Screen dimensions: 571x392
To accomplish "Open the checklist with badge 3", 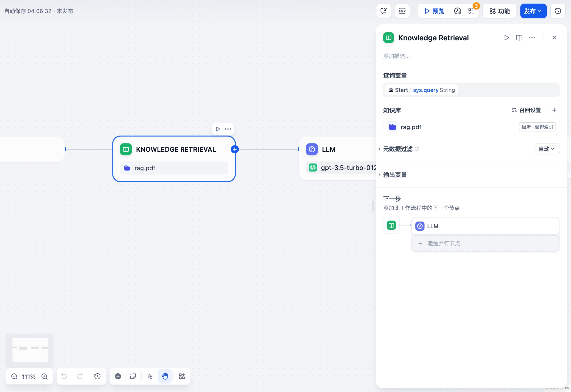I will [x=471, y=11].
